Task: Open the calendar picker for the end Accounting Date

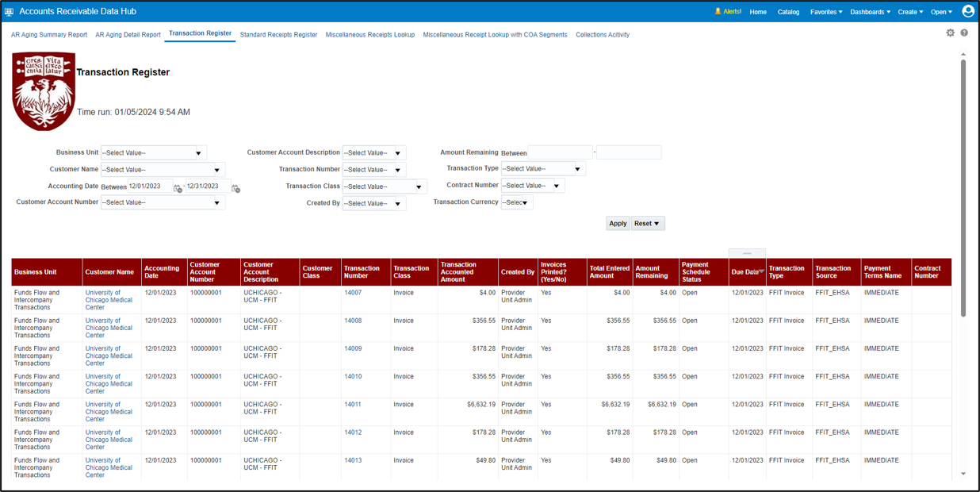Action: [235, 187]
